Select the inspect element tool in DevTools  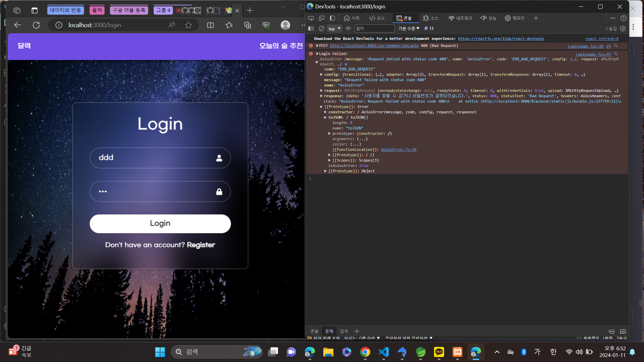point(311,18)
